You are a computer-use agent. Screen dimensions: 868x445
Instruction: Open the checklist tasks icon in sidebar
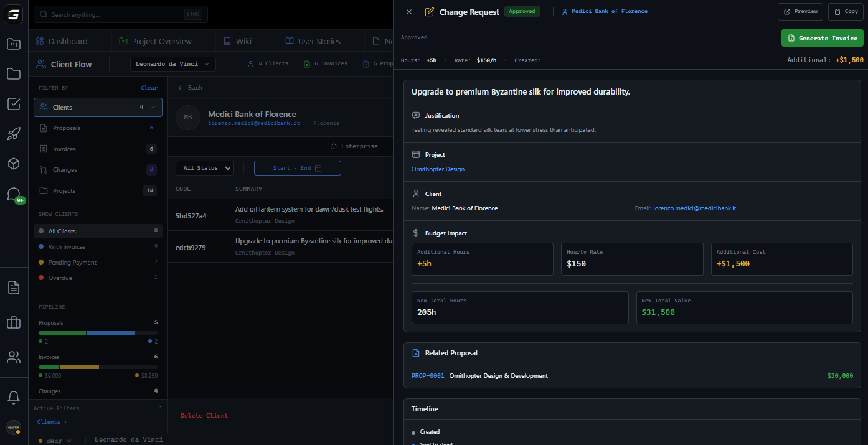pos(14,104)
